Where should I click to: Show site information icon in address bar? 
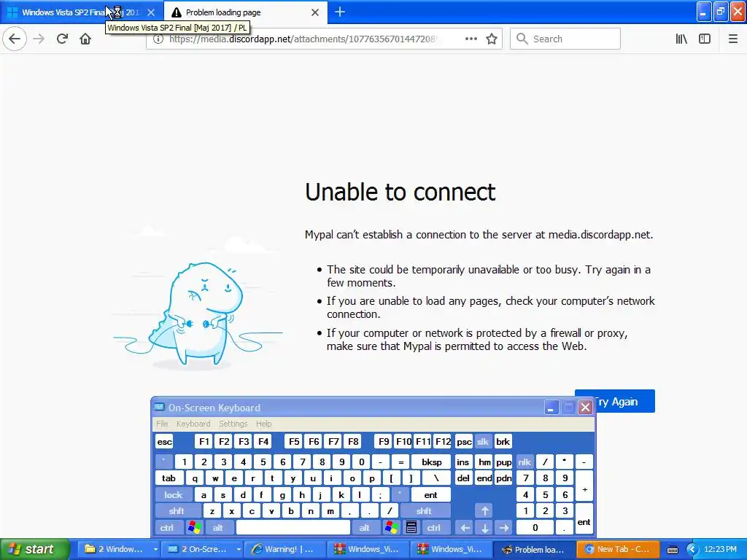pos(158,39)
